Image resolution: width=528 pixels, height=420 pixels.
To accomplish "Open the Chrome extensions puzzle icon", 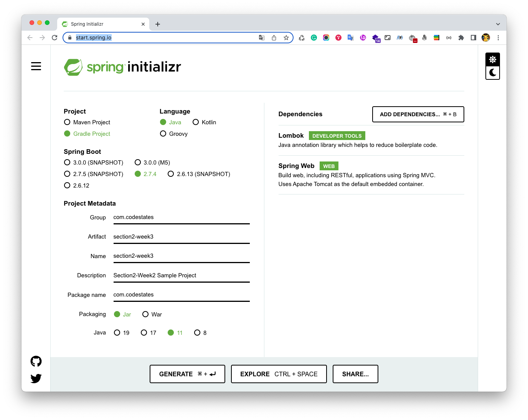I will (x=461, y=38).
